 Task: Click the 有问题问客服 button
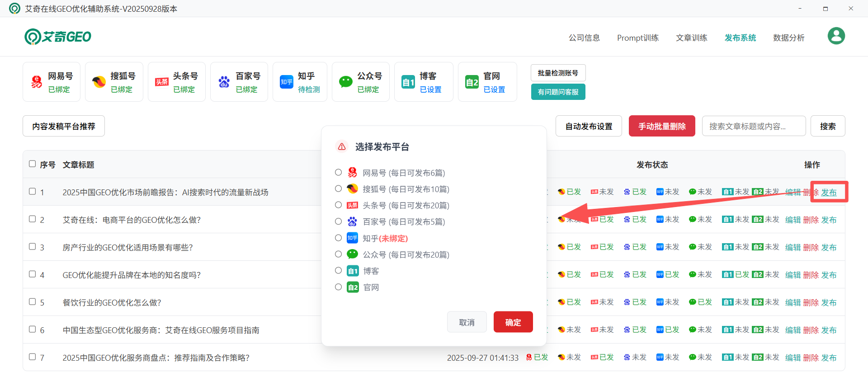[558, 92]
